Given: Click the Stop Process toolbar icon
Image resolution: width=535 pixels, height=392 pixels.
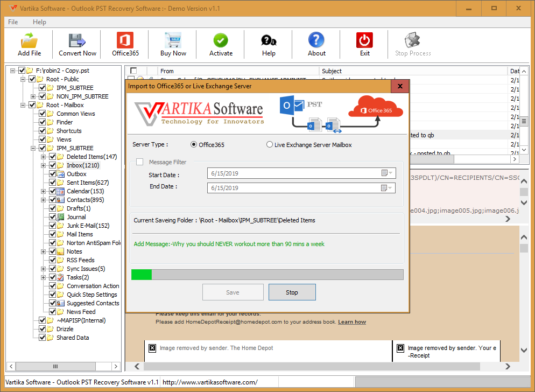Looking at the screenshot, I should coord(412,40).
